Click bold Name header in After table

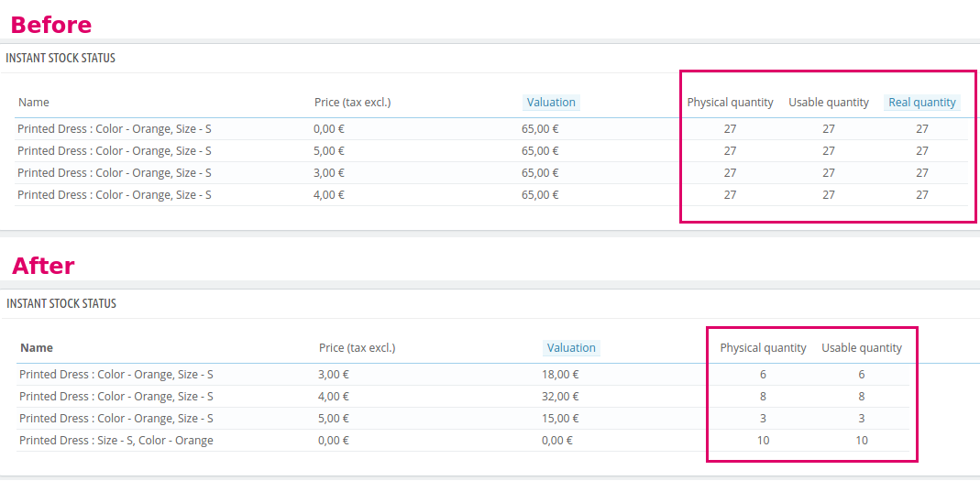pos(37,348)
